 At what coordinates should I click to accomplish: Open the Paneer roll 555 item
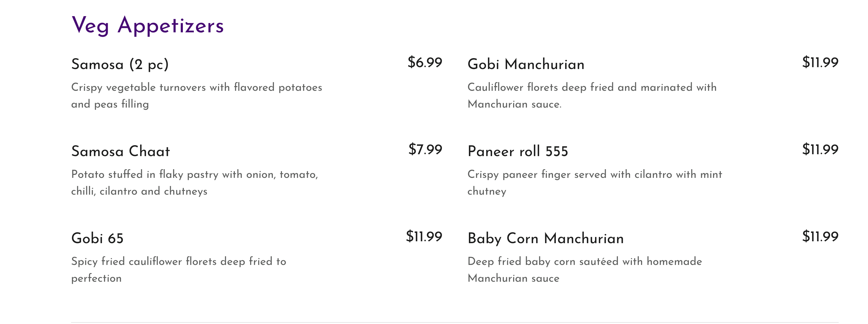517,151
